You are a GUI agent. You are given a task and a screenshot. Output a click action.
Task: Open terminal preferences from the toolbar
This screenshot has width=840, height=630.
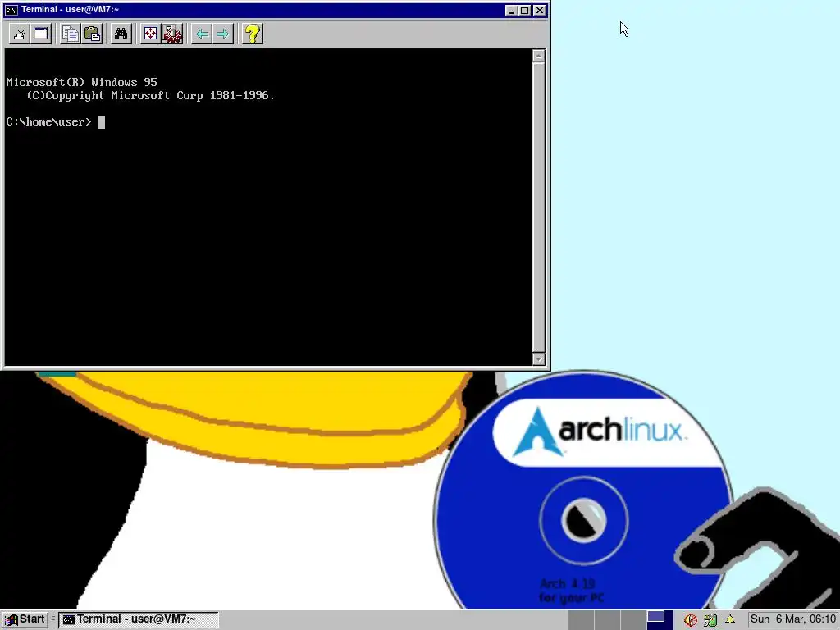pos(172,34)
